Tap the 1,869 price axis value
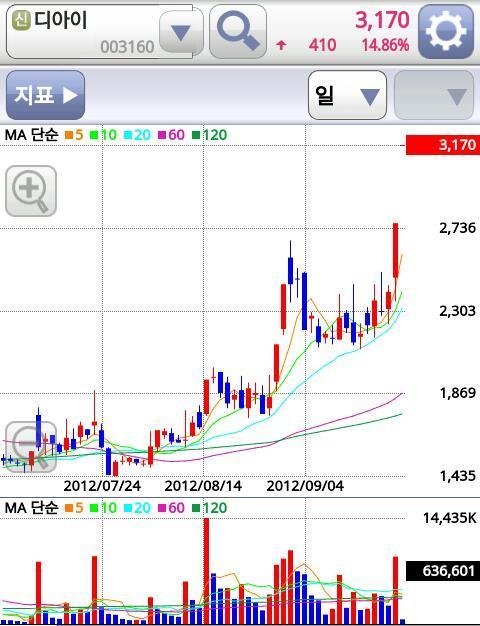Image resolution: width=480 pixels, height=626 pixels. point(458,393)
